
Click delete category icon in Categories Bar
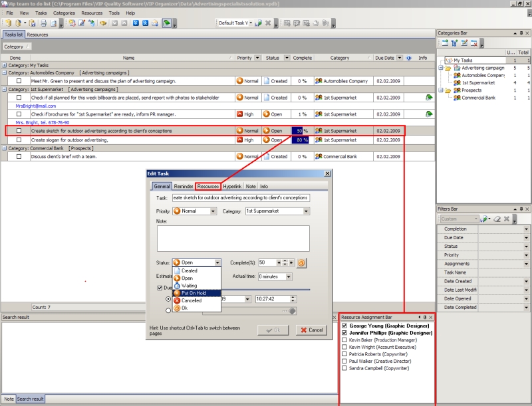click(x=473, y=43)
